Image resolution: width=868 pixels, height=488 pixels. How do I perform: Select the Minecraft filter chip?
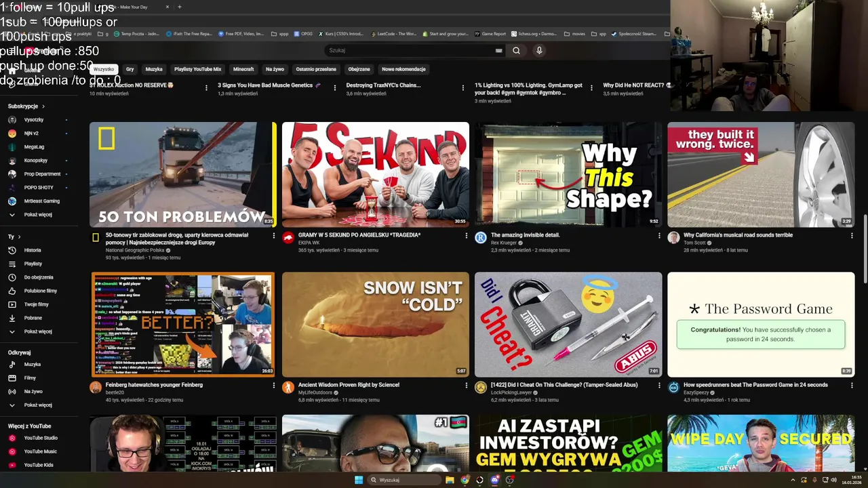point(243,69)
